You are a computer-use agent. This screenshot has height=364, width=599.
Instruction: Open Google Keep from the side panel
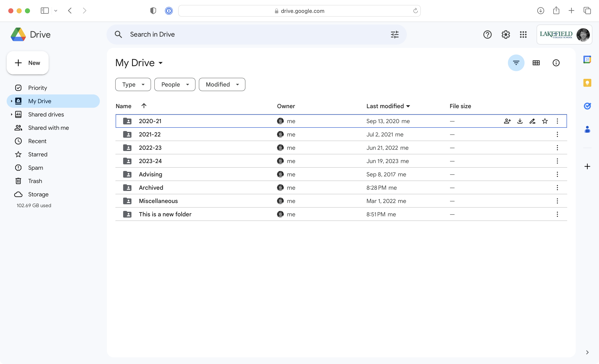tap(588, 83)
